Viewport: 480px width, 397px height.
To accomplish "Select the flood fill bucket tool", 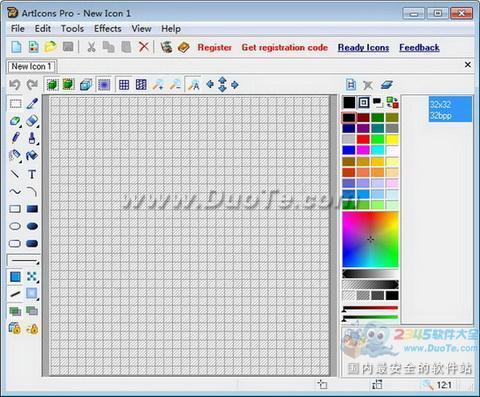I will (32, 155).
